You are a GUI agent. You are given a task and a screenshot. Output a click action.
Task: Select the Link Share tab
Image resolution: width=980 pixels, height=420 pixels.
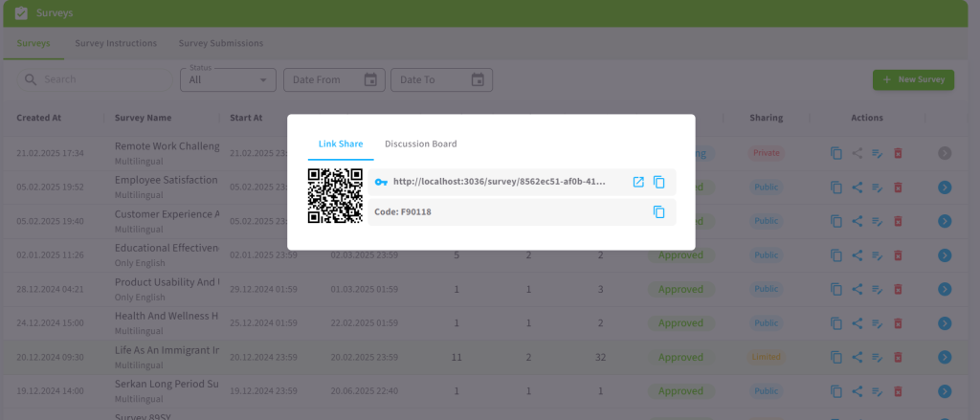pos(341,144)
